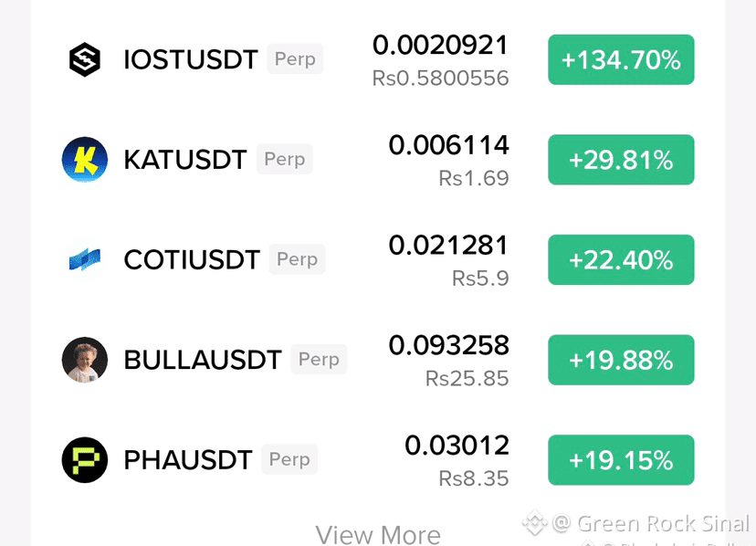756x546 pixels.
Task: Open the KATUSDT pair name
Action: coord(185,160)
